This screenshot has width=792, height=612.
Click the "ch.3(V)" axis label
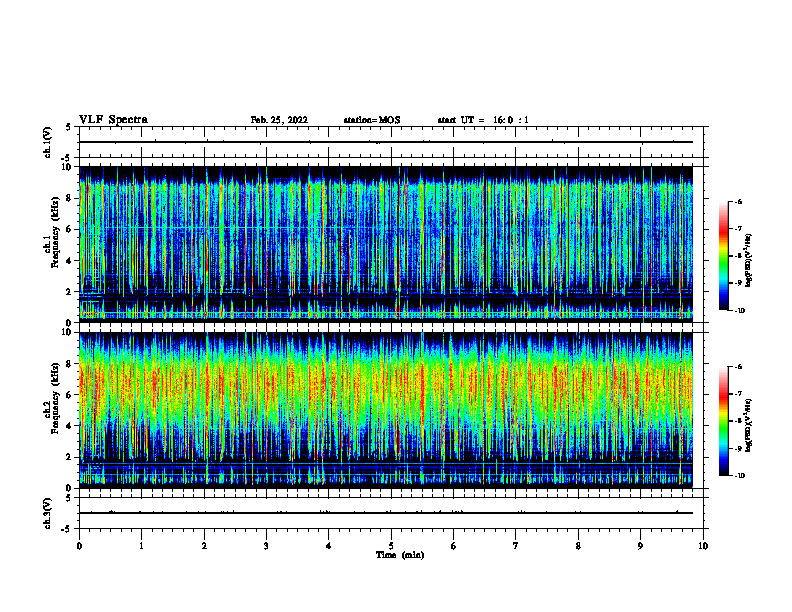47,513
